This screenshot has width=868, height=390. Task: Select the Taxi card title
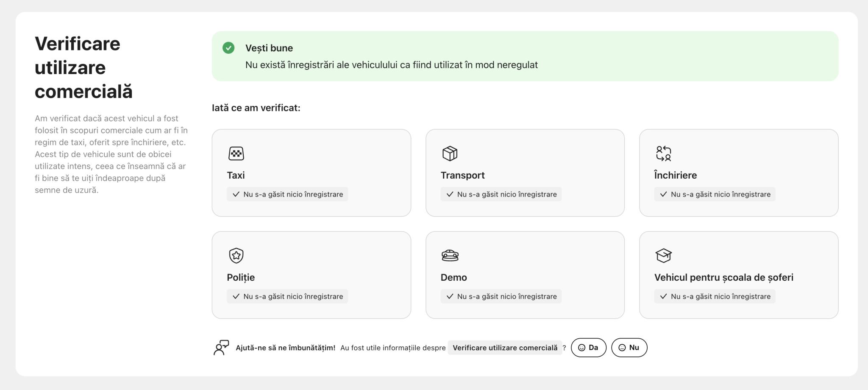click(236, 175)
